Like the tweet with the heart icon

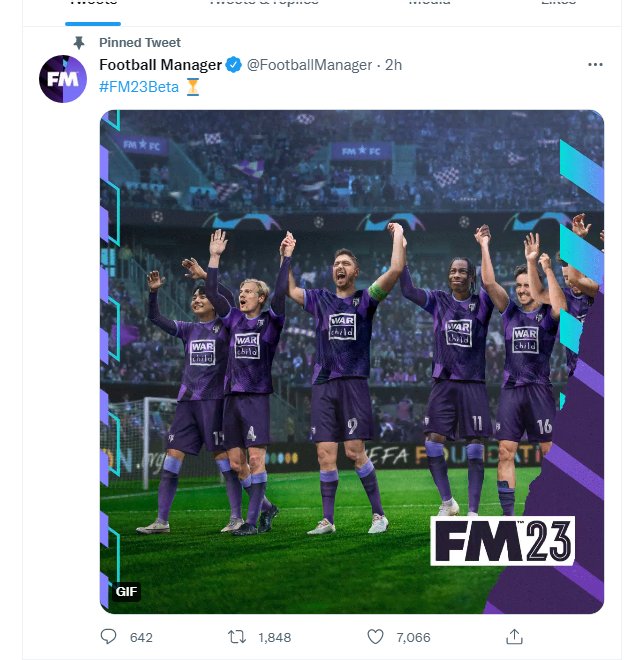tap(375, 636)
